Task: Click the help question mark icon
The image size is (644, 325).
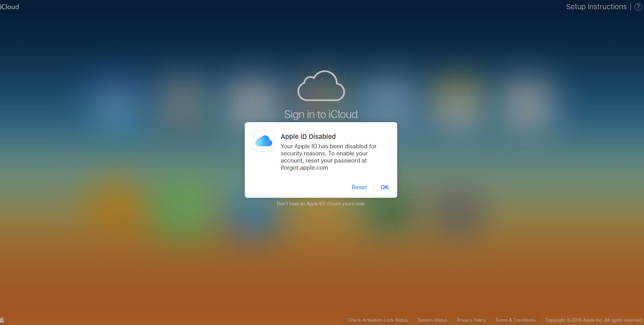Action: tap(638, 7)
